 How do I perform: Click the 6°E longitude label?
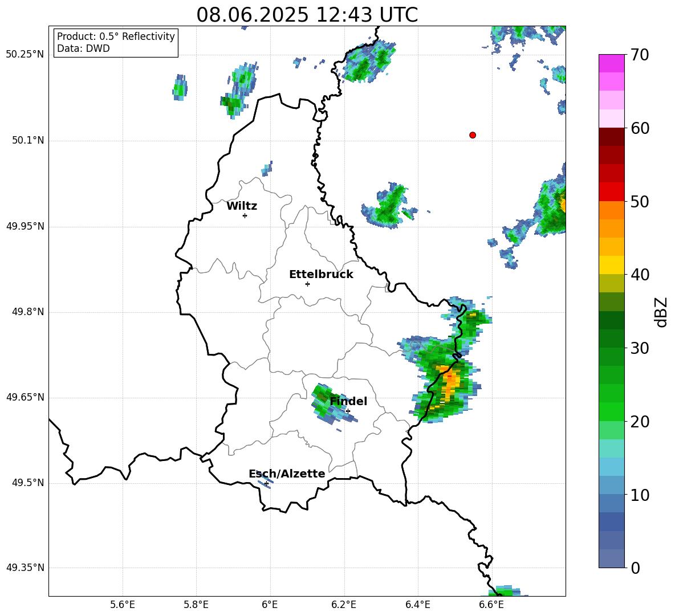270,605
